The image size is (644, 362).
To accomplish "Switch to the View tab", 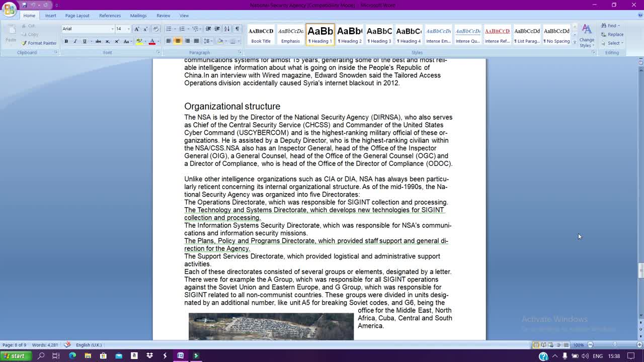I will (x=184, y=16).
